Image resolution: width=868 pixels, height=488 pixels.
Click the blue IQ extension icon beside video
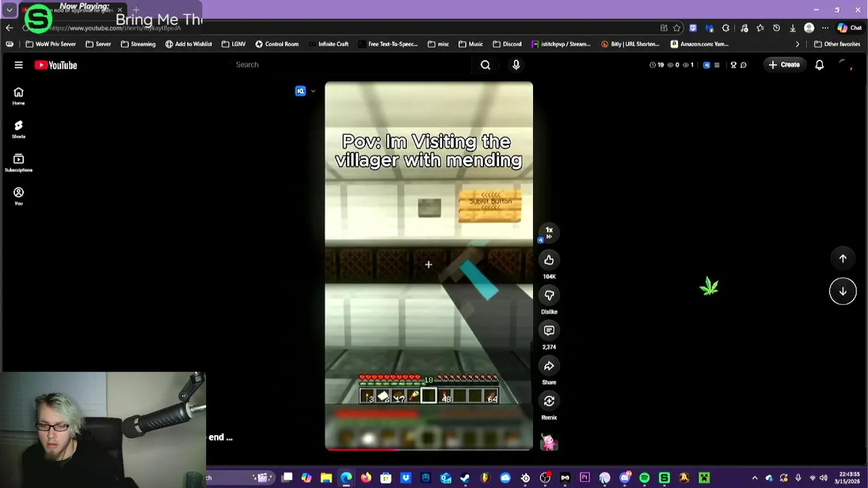coord(300,91)
